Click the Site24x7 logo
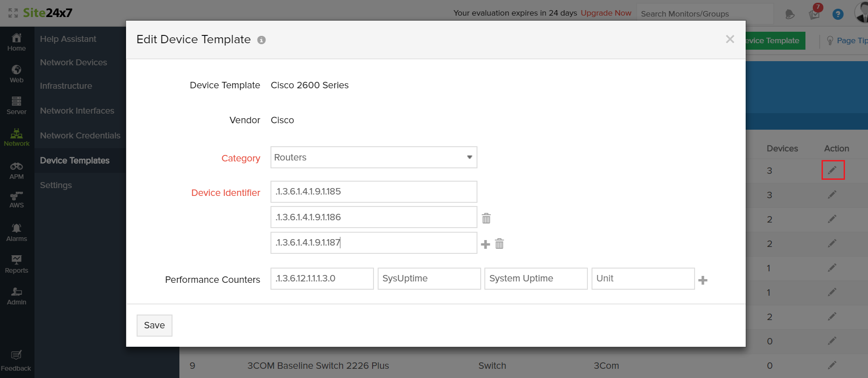 pos(48,13)
